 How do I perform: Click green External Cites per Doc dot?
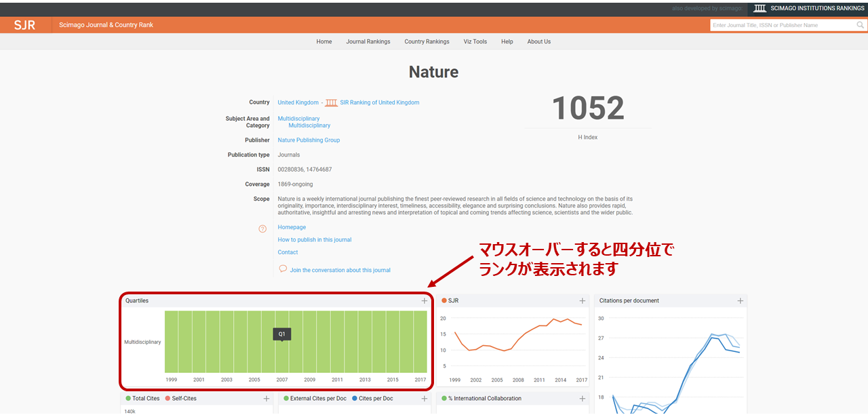point(286,399)
